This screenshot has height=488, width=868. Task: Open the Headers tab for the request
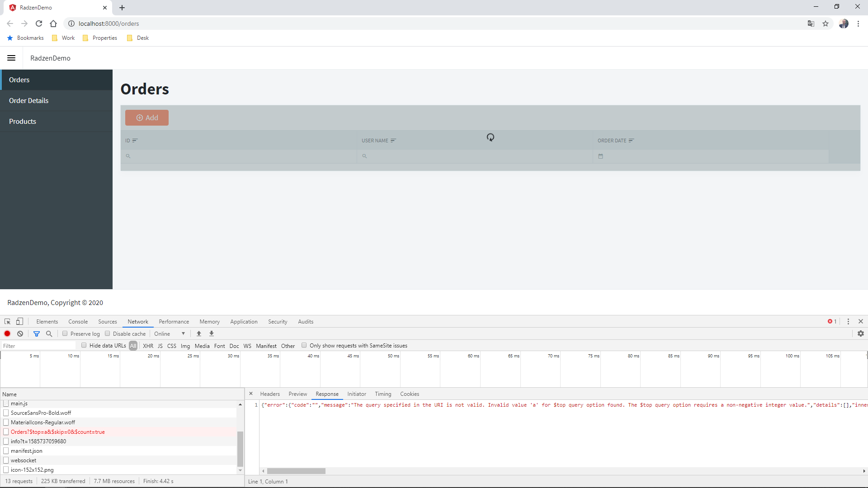pyautogui.click(x=270, y=394)
